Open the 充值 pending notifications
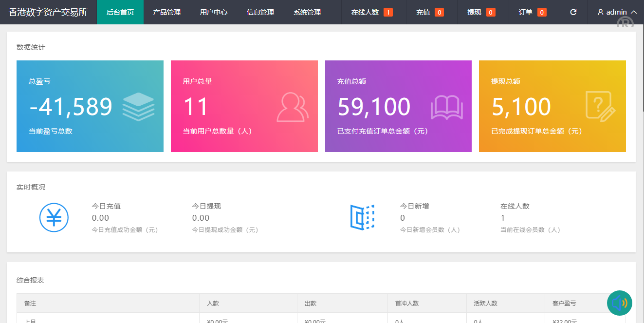This screenshot has height=323, width=644. [430, 12]
